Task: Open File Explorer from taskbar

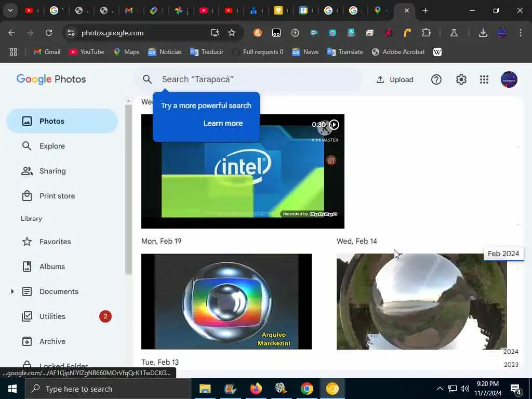Action: tap(205, 389)
